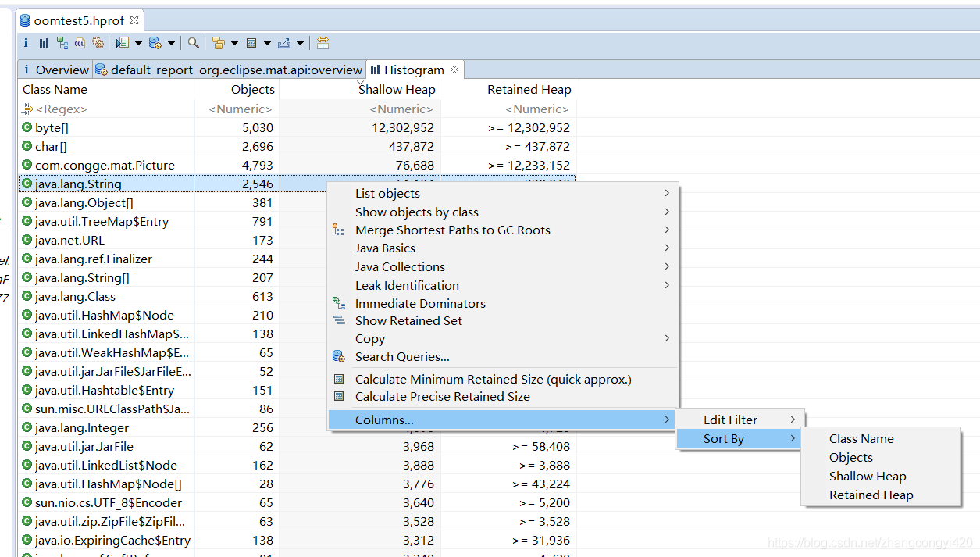Choose Calculate Precise Retained Size

point(442,396)
